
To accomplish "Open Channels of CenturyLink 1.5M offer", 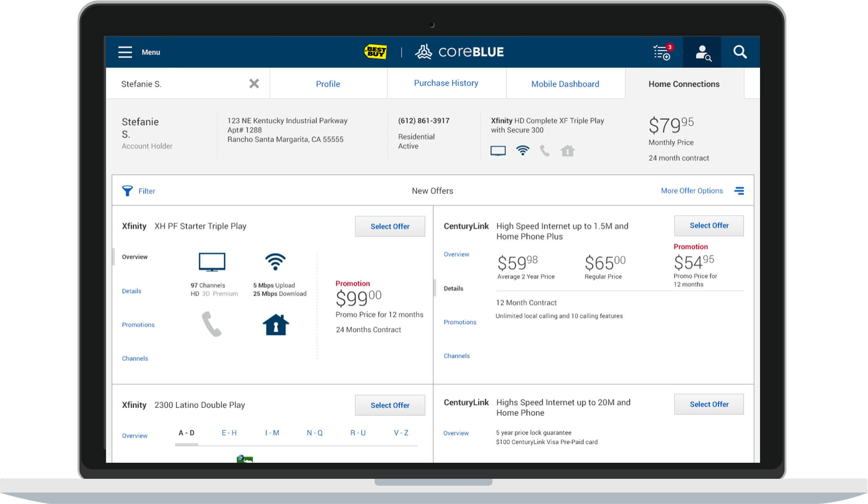I will 457,356.
